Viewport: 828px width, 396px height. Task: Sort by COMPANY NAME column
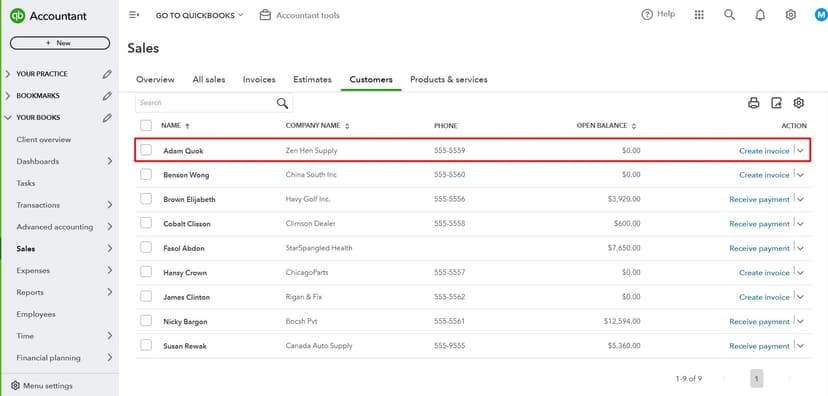point(317,126)
